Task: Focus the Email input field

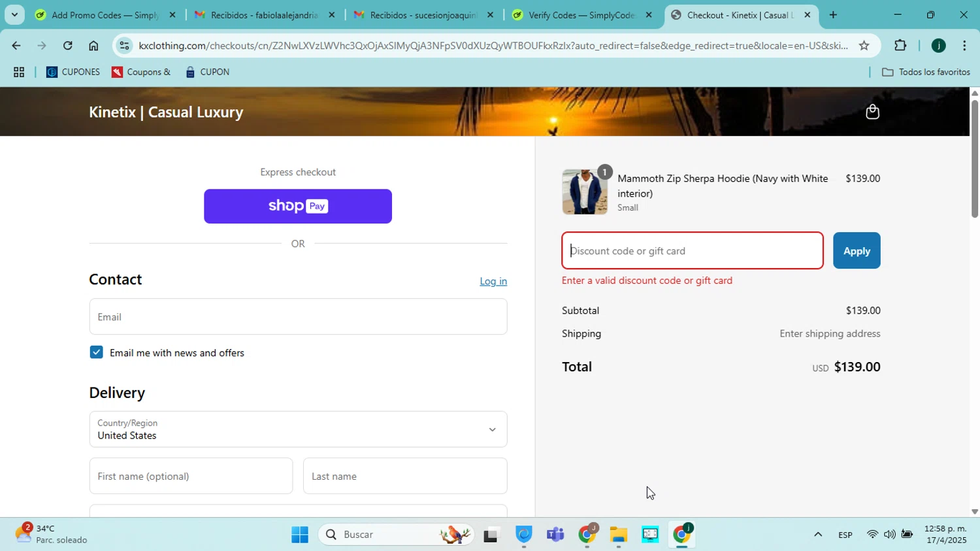Action: coord(298,317)
